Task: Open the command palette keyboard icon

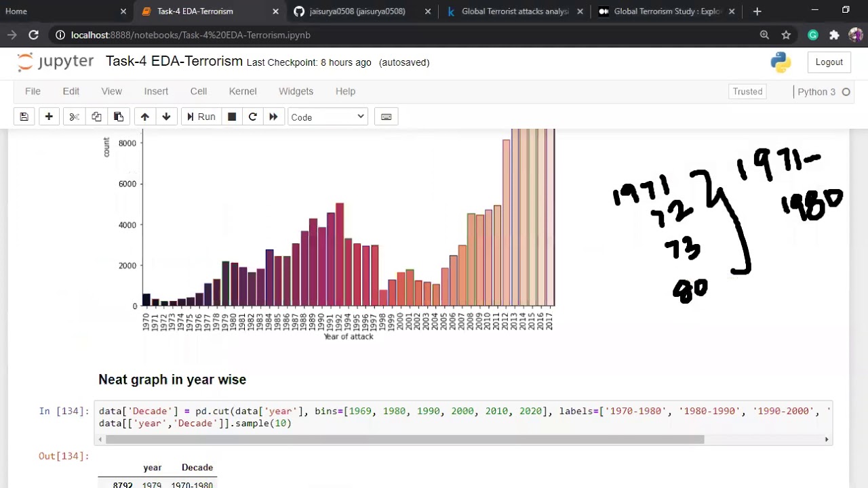Action: (386, 117)
